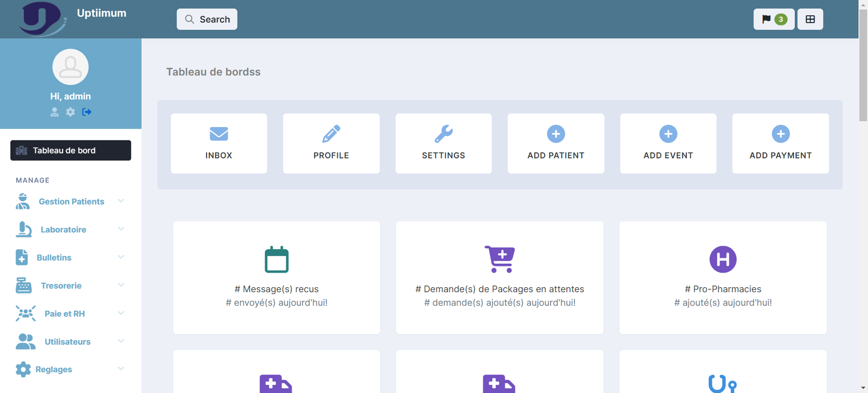Click the Settings wrench icon
Image resolution: width=868 pixels, height=393 pixels.
[x=443, y=134]
